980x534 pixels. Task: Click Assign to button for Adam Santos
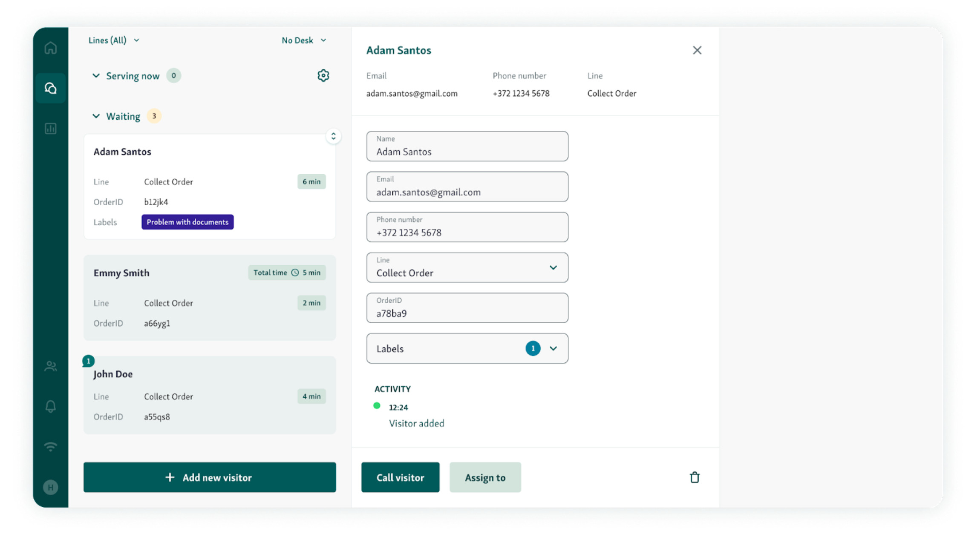tap(485, 477)
